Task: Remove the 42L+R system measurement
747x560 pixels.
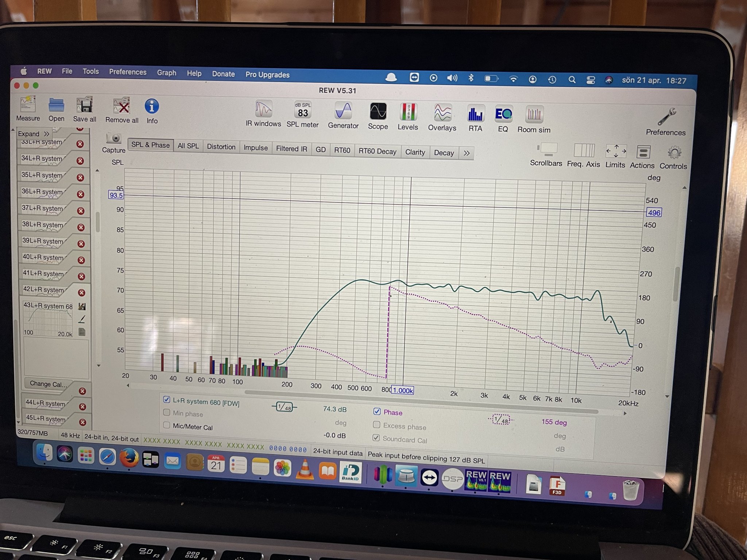Action: coord(82,293)
